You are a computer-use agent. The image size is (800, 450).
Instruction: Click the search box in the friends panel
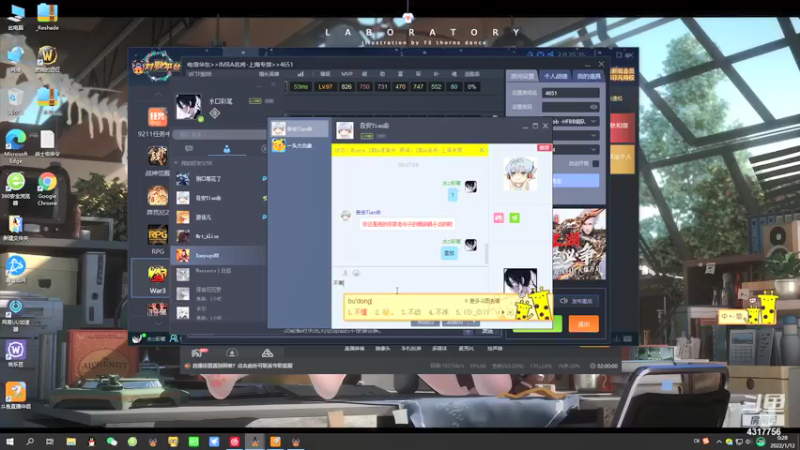220,135
